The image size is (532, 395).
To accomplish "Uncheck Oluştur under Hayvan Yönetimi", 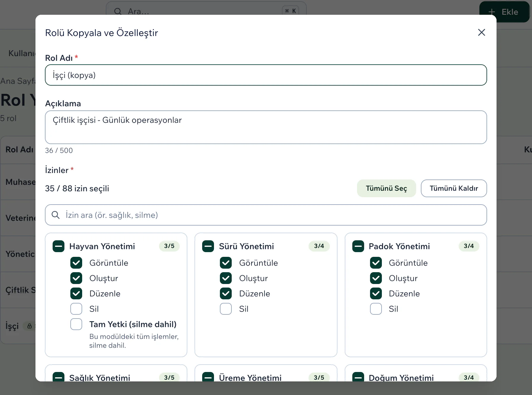I will (x=76, y=278).
